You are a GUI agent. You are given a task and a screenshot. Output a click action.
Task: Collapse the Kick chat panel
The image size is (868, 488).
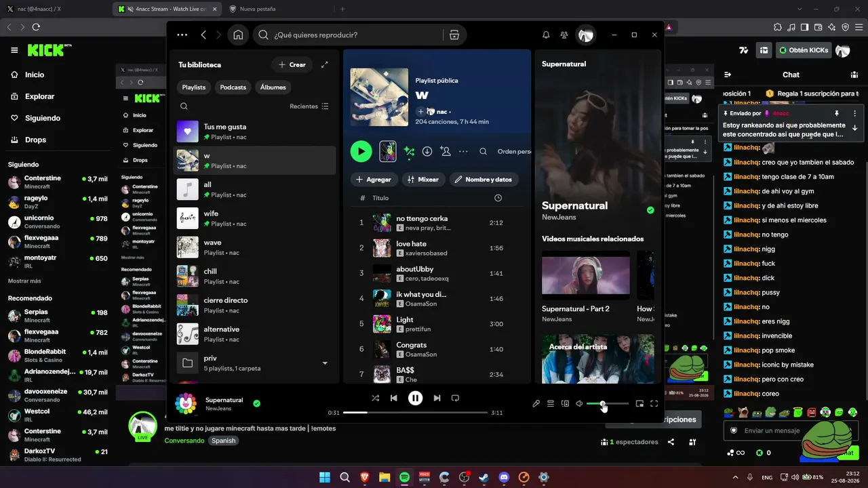728,75
